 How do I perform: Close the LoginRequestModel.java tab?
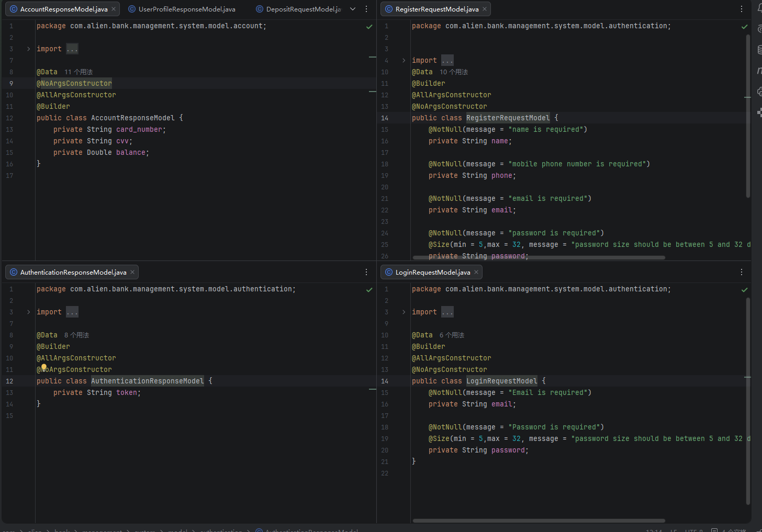click(476, 272)
